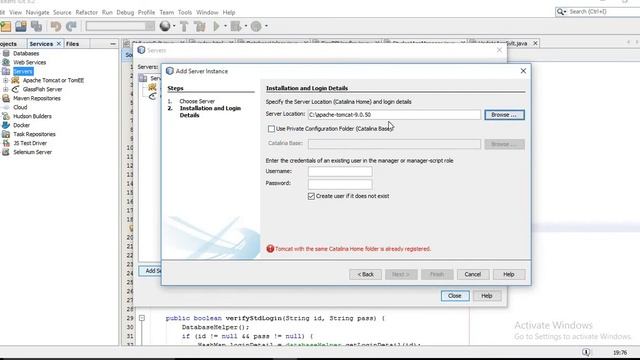
Task: Click Help in the Servers dialog
Action: tap(487, 296)
